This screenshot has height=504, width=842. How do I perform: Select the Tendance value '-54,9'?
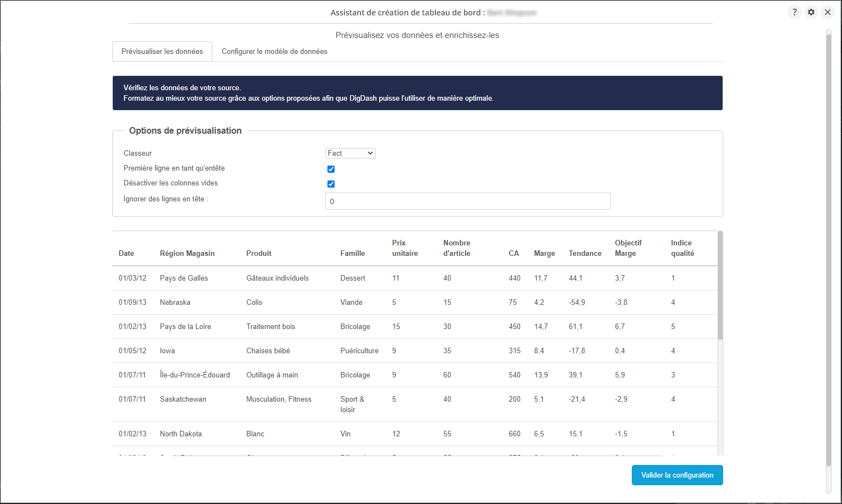click(577, 302)
